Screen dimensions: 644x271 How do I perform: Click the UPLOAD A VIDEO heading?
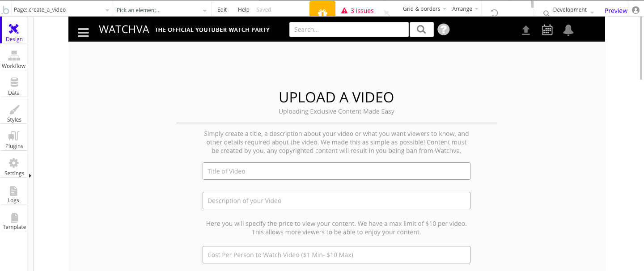point(336,97)
